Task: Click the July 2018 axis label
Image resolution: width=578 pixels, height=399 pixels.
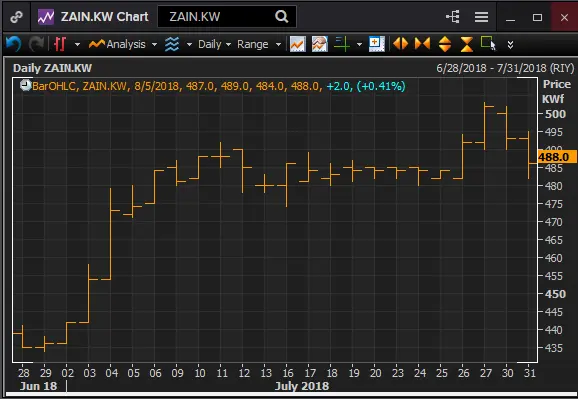Action: (302, 386)
